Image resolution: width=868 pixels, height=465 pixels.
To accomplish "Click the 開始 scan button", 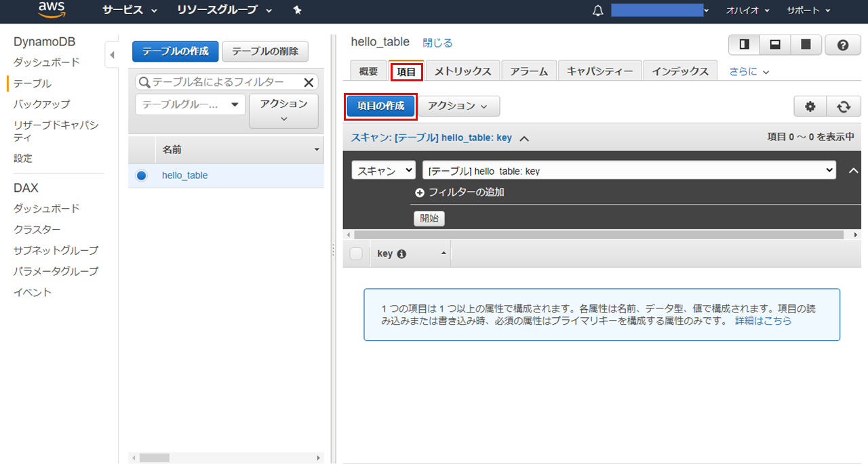I will coord(429,218).
